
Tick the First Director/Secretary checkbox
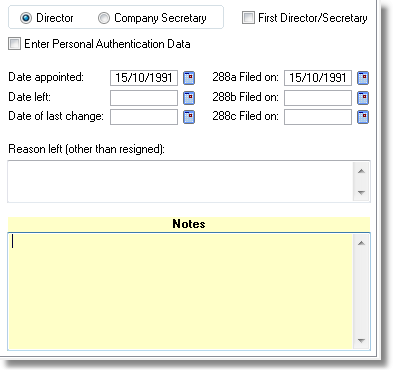pyautogui.click(x=248, y=18)
